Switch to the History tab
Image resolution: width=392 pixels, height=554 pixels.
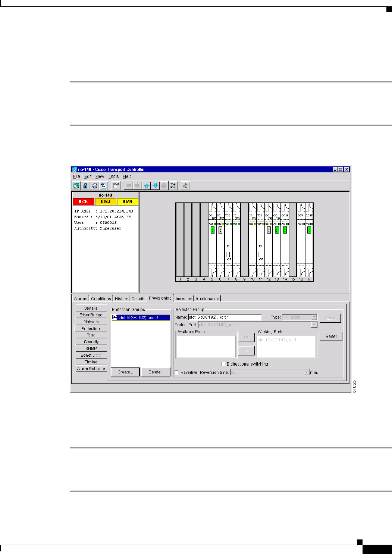(121, 299)
